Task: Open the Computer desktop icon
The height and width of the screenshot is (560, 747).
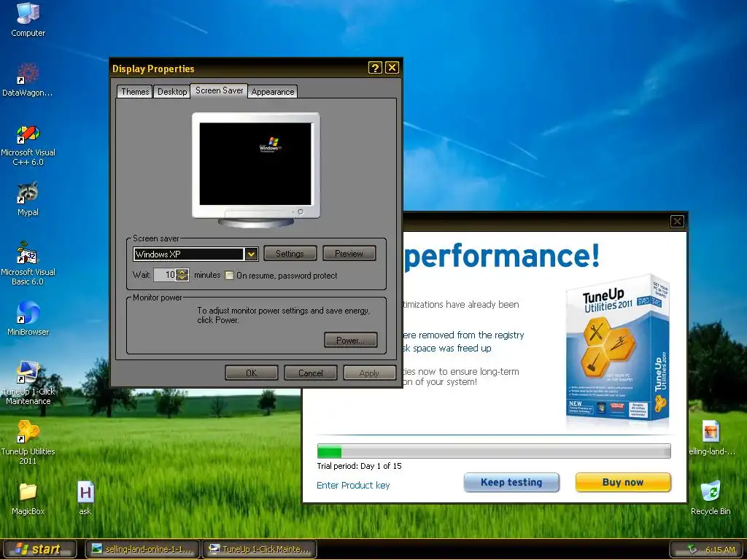Action: tap(28, 19)
